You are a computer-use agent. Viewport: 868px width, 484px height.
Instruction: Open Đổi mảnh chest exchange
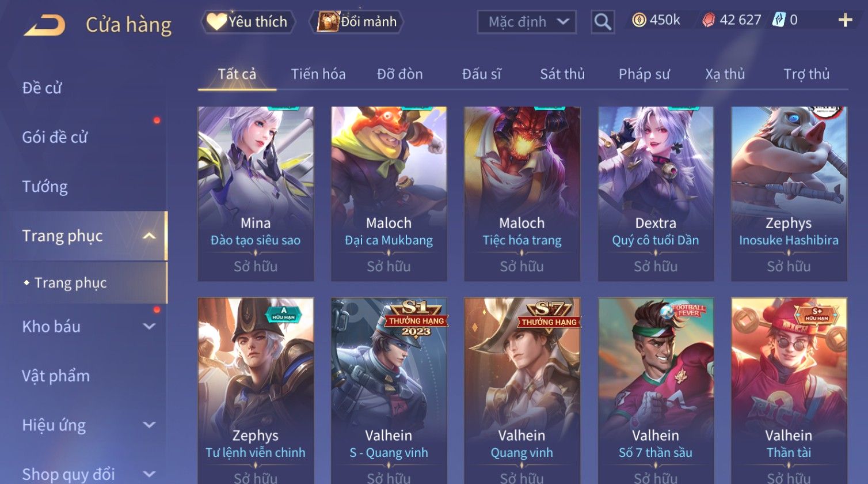click(x=357, y=22)
